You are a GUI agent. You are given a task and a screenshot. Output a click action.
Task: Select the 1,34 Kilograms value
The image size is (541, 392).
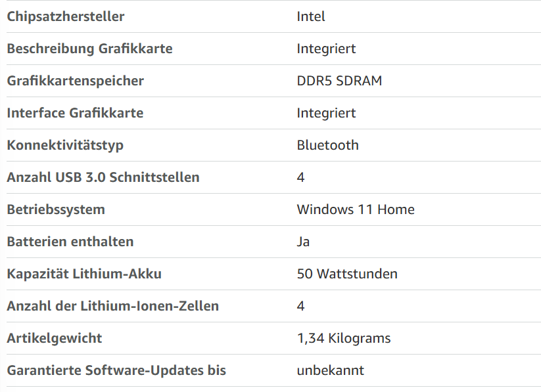344,339
